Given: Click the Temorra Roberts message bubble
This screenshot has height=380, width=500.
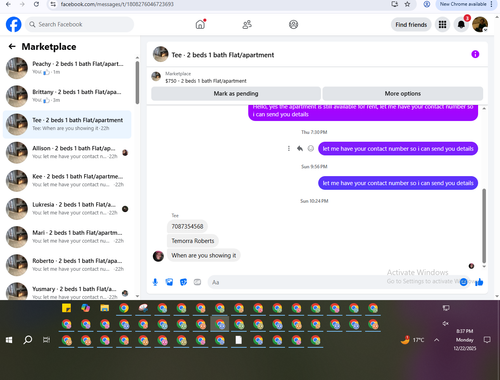Looking at the screenshot, I should (193, 241).
